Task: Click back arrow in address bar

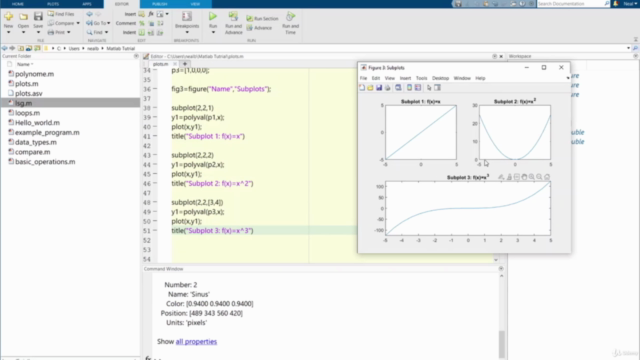Action: 4,48
